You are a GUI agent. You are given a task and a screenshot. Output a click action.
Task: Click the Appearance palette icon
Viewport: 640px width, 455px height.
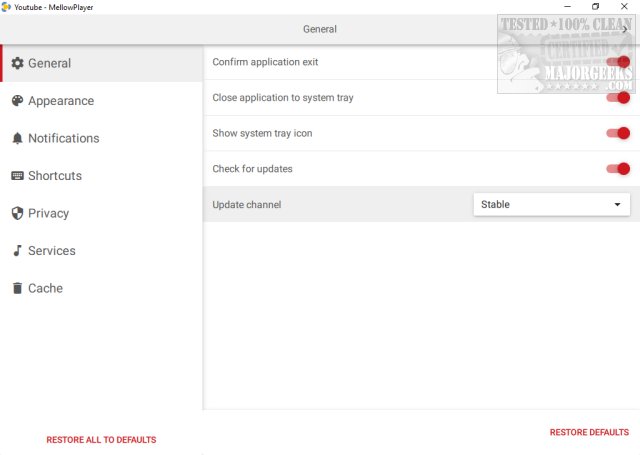17,101
